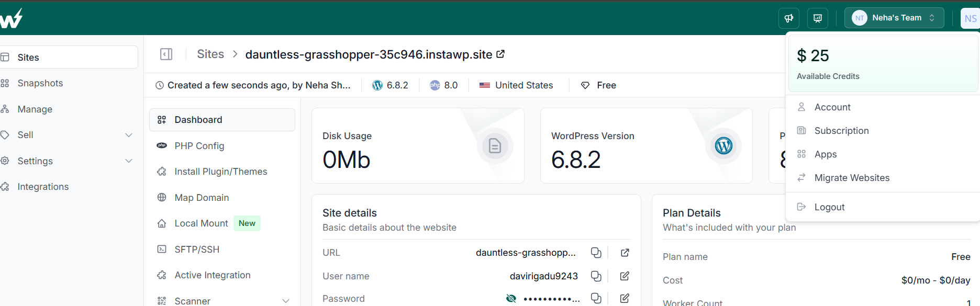Screen dimensions: 980x306
Task: Click the New badge beside Local Mount
Action: (247, 223)
